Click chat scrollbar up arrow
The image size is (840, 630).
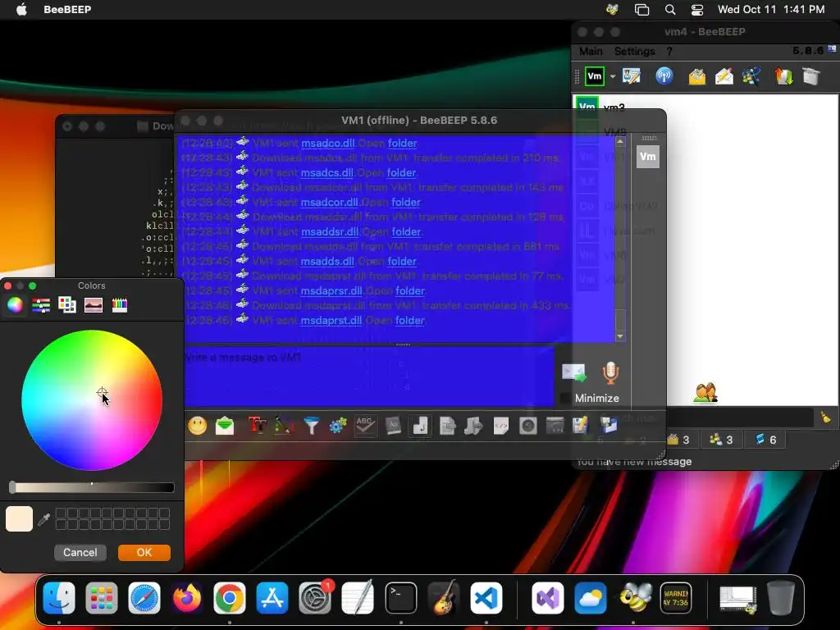pos(620,142)
